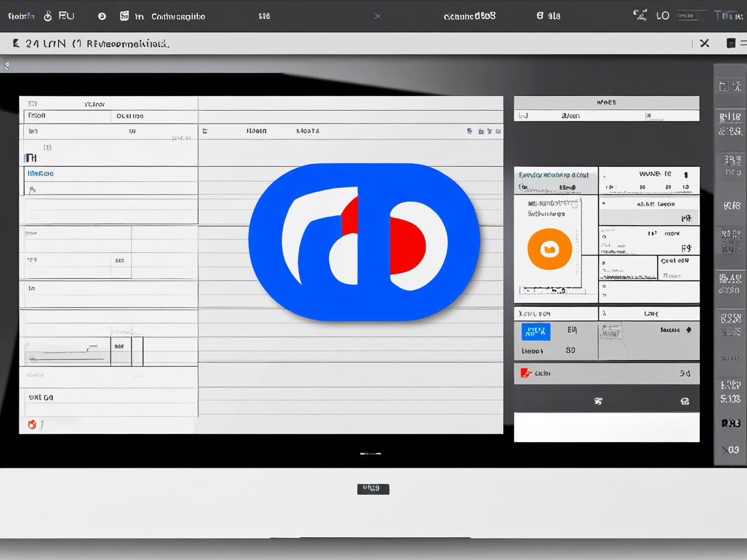Click the right icon in dark bottom strip
This screenshot has height=560, width=747.
tap(685, 401)
